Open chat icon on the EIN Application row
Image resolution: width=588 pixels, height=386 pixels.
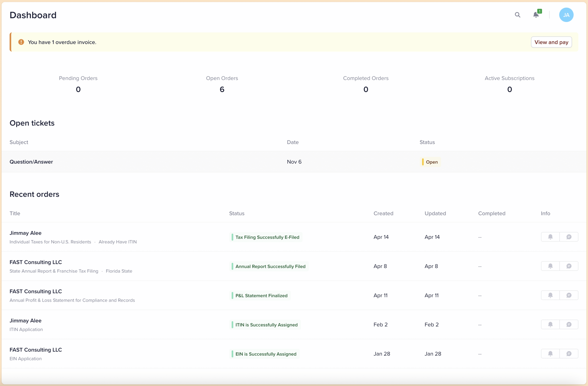point(569,354)
